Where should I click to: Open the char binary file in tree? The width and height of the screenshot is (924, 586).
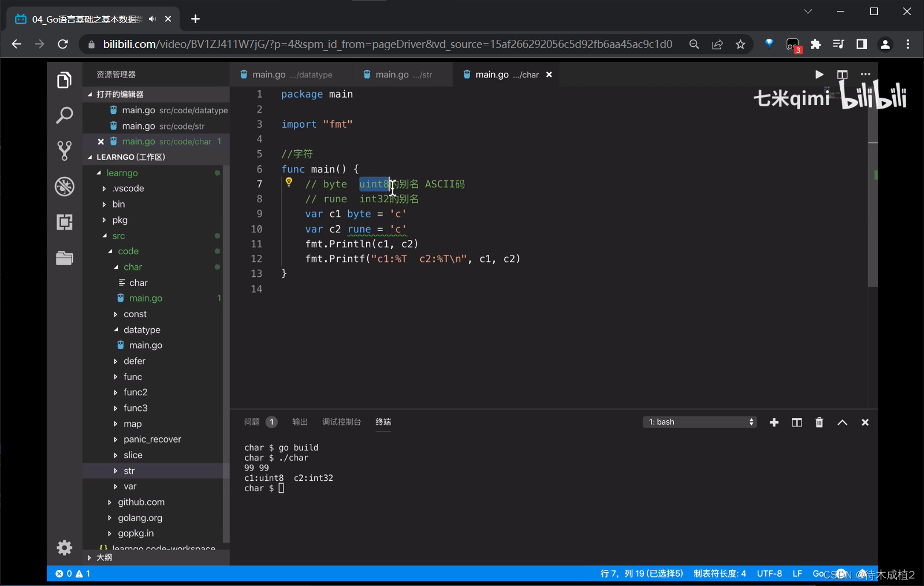138,283
